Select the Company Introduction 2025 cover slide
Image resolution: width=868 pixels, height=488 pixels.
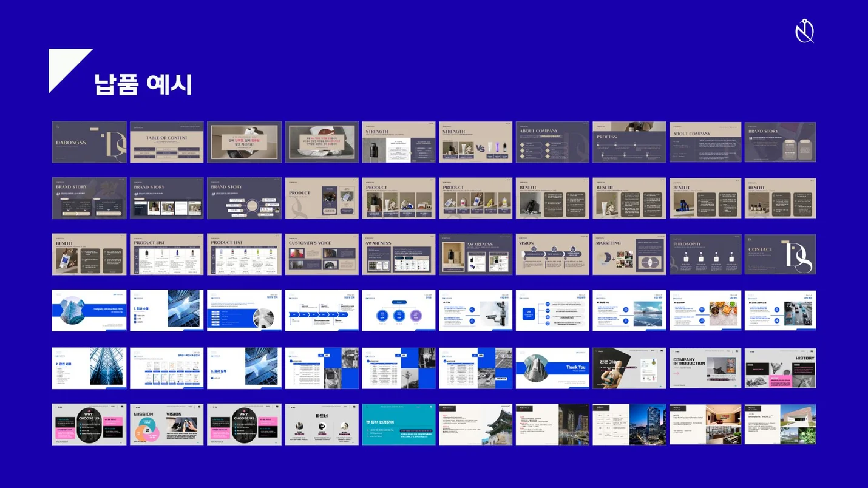pos(89,311)
